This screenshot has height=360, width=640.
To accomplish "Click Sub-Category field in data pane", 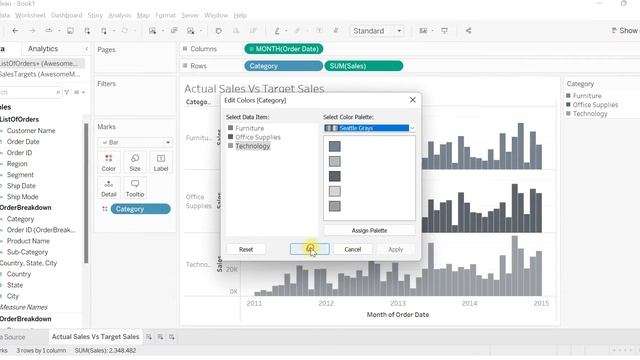I will (x=27, y=252).
